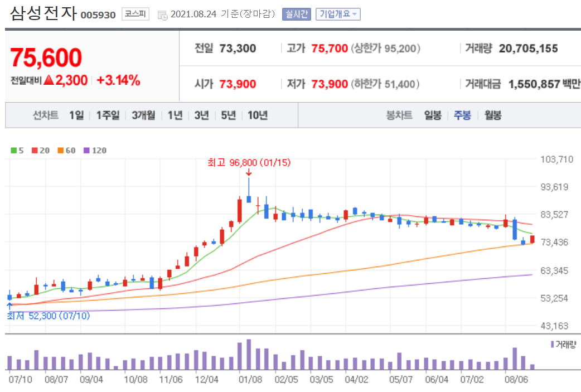
Task: Click the 삼성전자 stock name heading
Action: (43, 13)
